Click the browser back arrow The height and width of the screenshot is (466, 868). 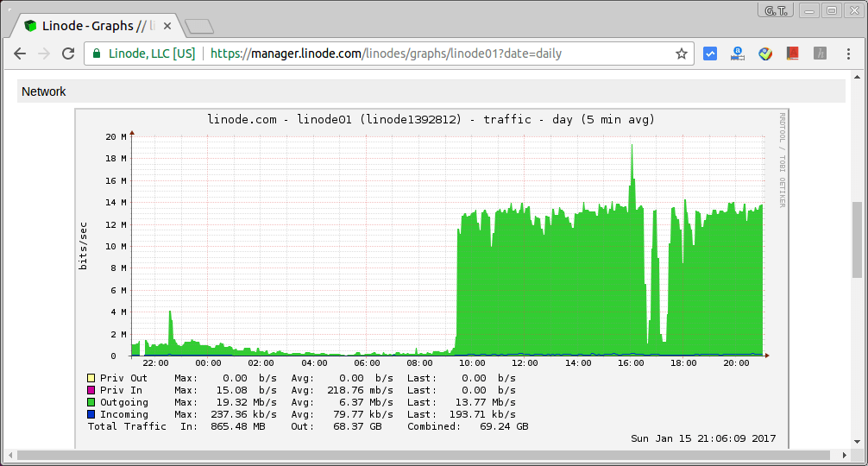tap(19, 54)
